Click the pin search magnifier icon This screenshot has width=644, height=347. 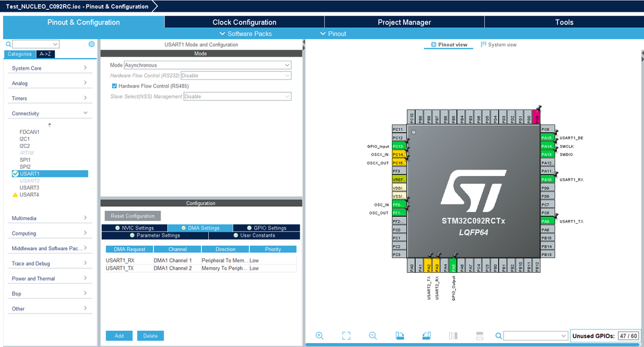pyautogui.click(x=498, y=335)
